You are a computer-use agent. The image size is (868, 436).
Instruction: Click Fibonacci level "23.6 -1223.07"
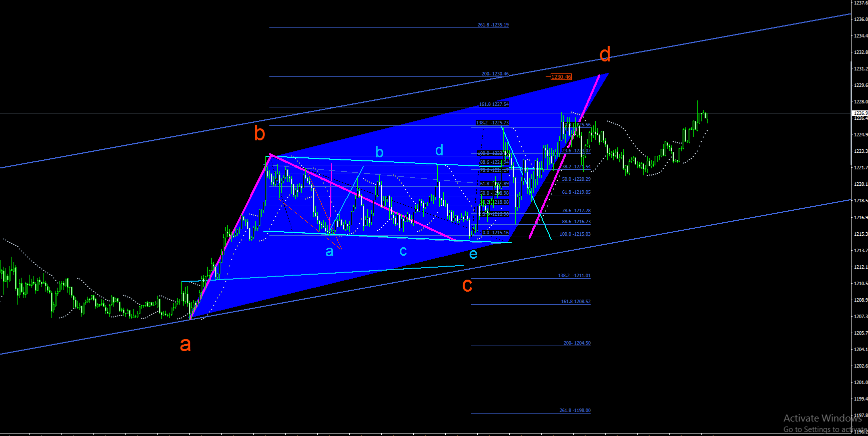576,151
